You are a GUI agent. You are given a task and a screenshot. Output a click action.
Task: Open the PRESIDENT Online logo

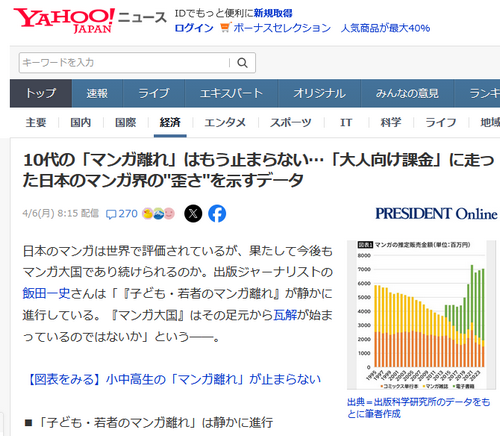[x=436, y=214]
